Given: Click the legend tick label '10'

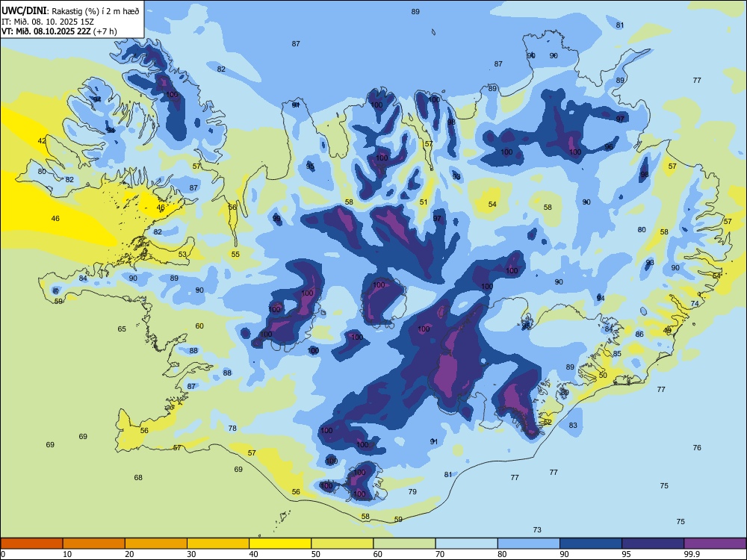Looking at the screenshot, I should click(x=68, y=554).
